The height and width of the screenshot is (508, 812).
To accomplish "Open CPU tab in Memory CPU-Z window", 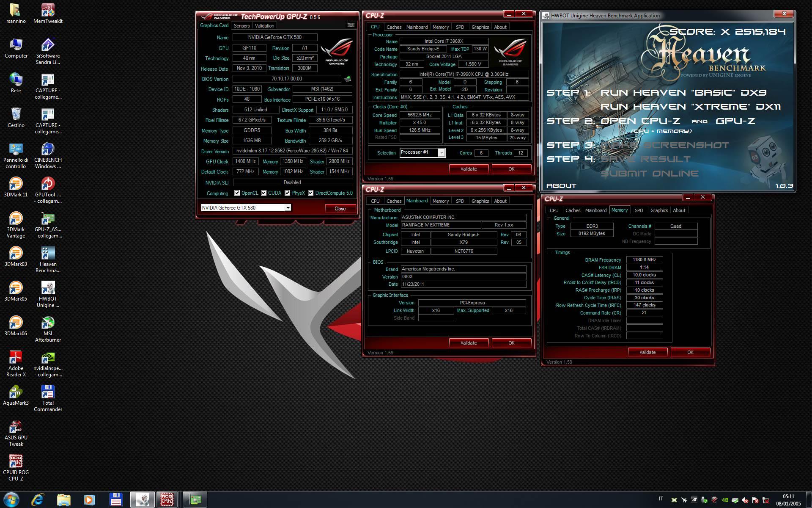I will 554,210.
